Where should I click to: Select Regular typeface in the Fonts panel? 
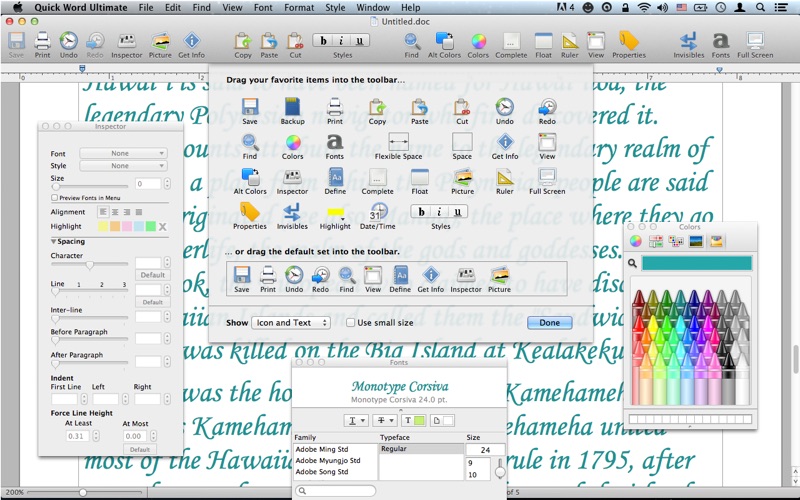pos(421,449)
